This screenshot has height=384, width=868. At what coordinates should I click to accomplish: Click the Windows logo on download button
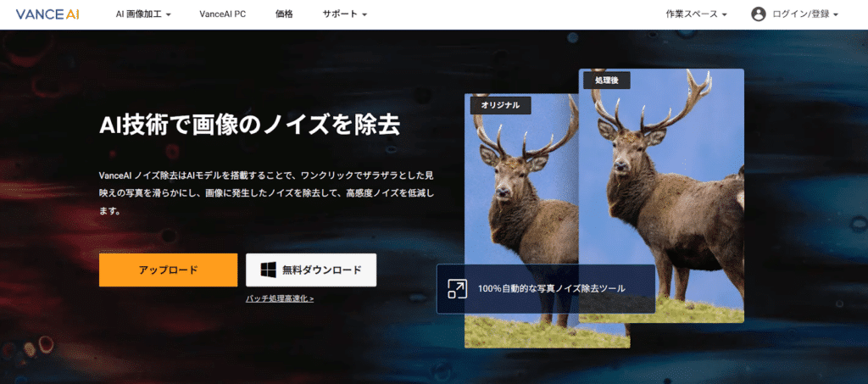pos(268,270)
